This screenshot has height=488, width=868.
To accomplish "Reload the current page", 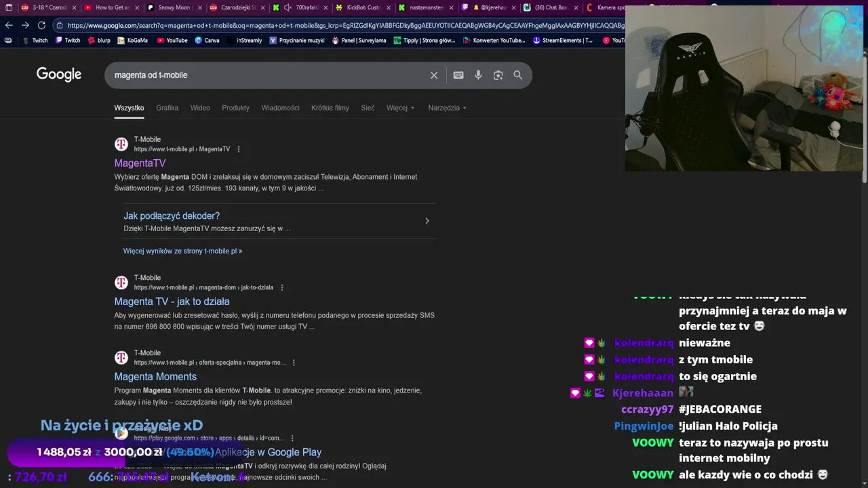I will (41, 25).
